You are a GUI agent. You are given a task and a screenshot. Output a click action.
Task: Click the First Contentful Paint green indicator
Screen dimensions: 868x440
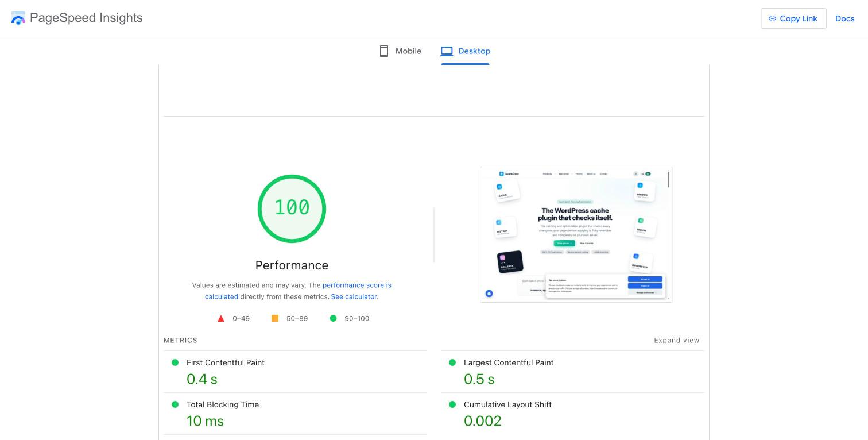pos(175,362)
